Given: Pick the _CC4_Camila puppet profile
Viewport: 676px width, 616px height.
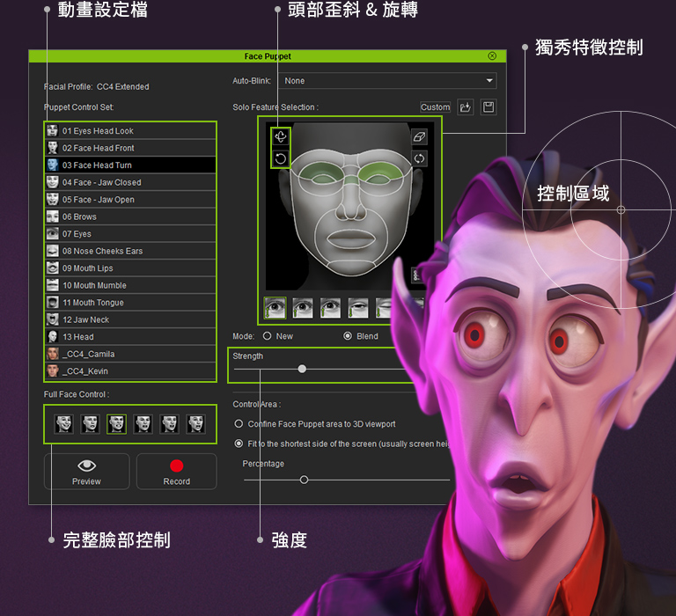Looking at the screenshot, I should point(130,354).
